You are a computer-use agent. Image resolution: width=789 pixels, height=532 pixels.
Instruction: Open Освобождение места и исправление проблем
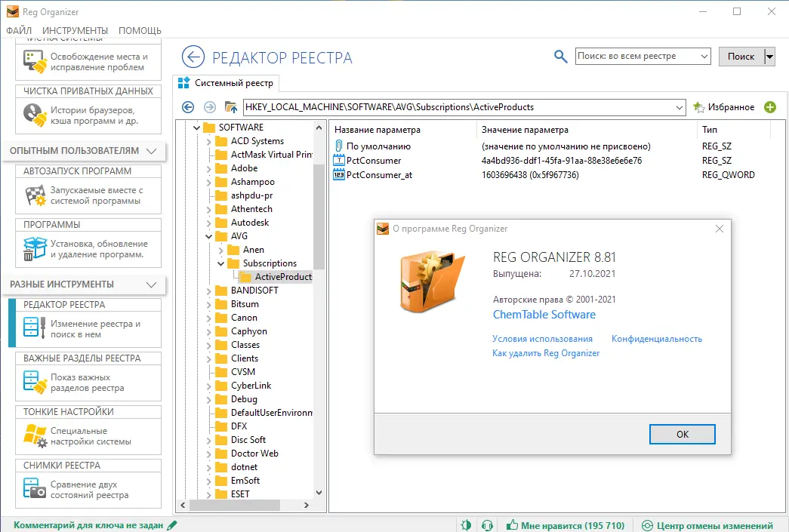pos(88,62)
